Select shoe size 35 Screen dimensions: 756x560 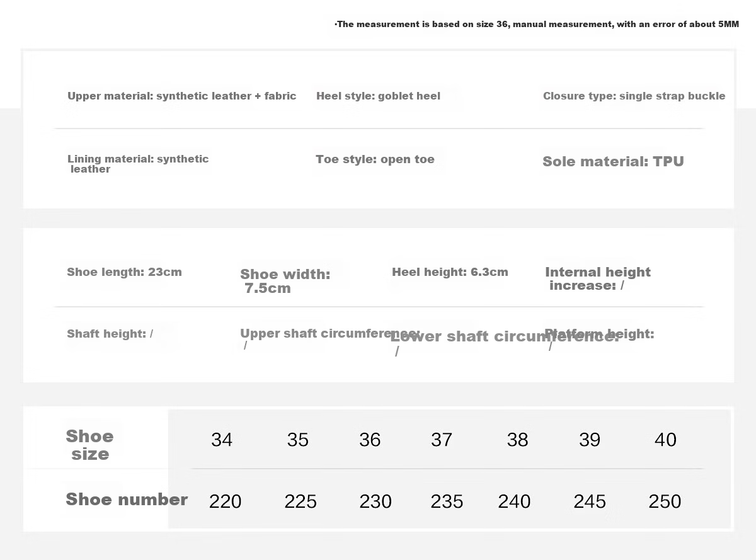point(297,440)
